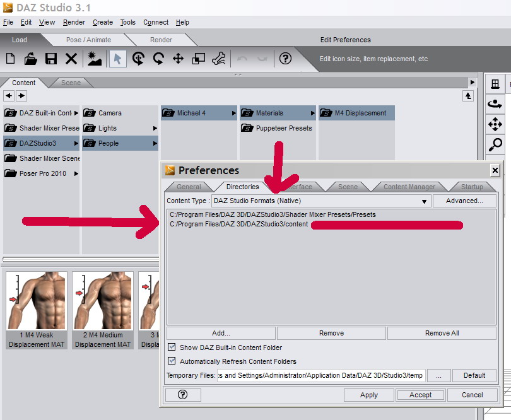Click the viewport orbit camera icon
The width and height of the screenshot is (511, 420).
[x=495, y=104]
